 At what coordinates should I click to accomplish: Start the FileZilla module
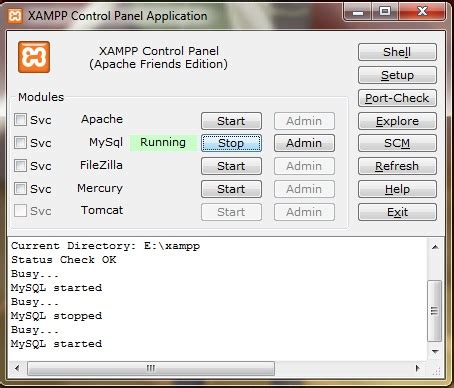click(x=231, y=166)
